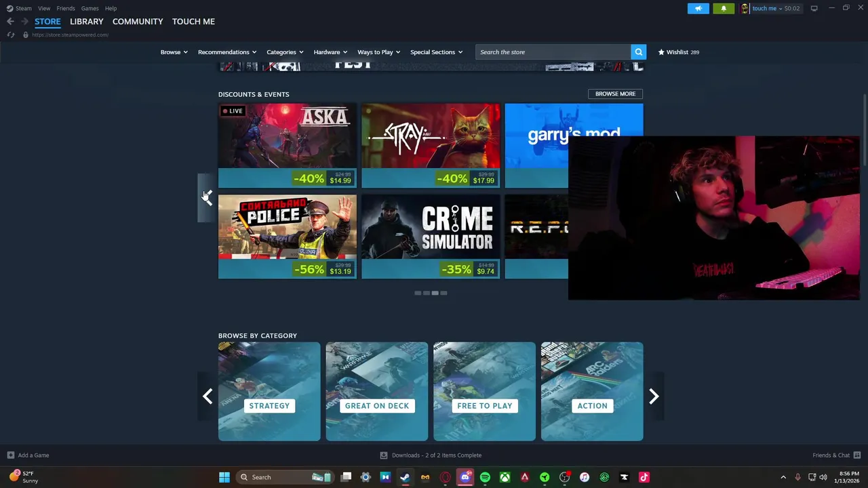Screen dimensions: 868x488
Task: Click the store URL address text
Action: pyautogui.click(x=70, y=35)
